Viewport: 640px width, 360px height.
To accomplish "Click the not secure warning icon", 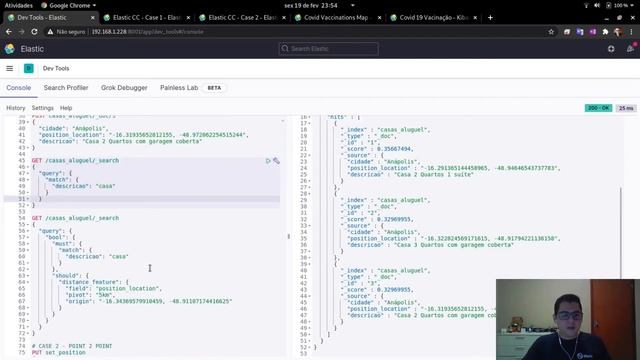I will coord(50,32).
